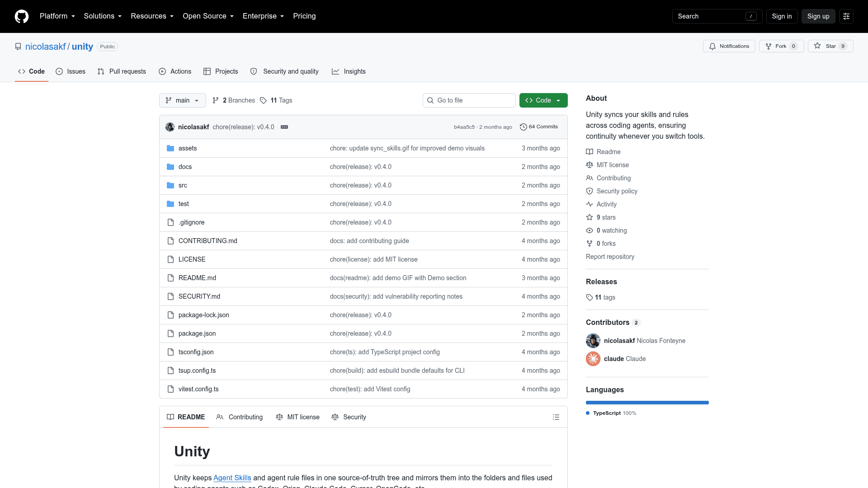Image resolution: width=868 pixels, height=488 pixels.
Task: Click the eye icon beside 0 watching
Action: 590,230
